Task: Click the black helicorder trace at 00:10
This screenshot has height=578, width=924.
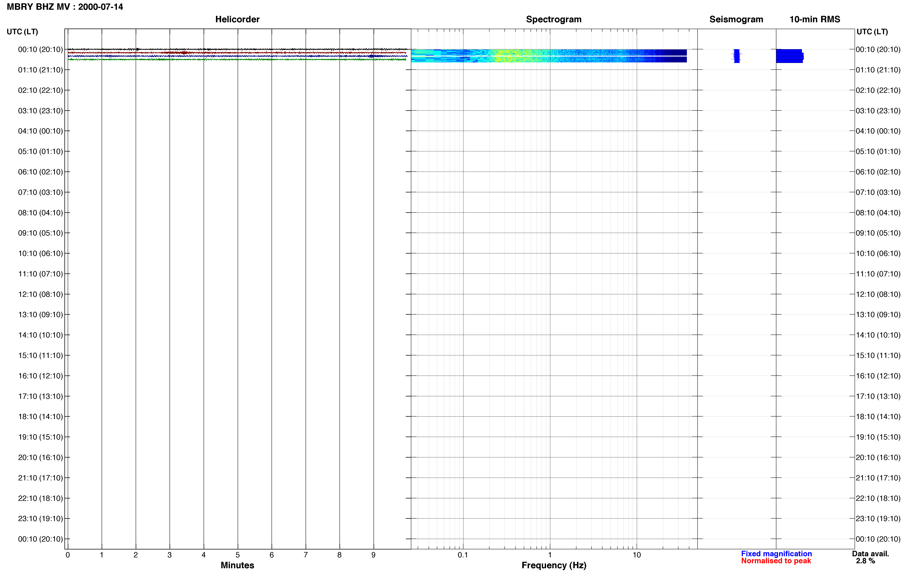Action: [x=237, y=49]
